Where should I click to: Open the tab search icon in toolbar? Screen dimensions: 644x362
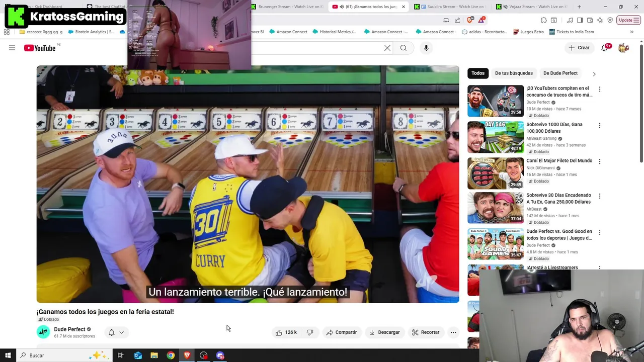[x=554, y=20]
